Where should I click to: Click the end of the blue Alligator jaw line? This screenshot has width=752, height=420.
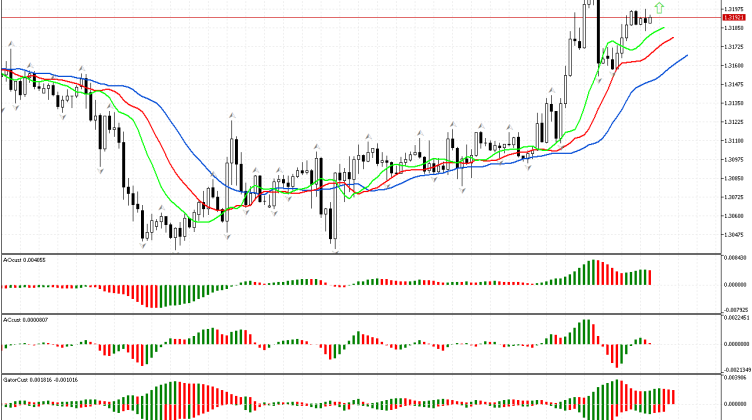tap(688, 56)
